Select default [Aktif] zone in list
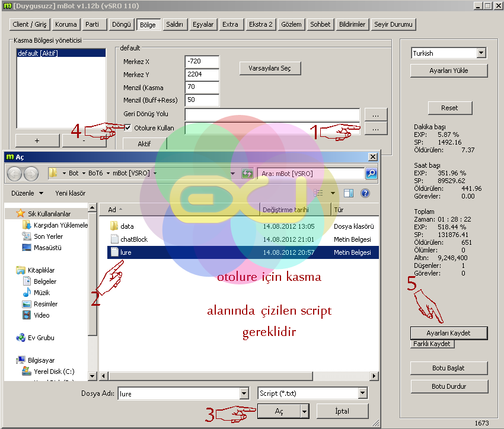The width and height of the screenshot is (504, 429). coord(61,53)
